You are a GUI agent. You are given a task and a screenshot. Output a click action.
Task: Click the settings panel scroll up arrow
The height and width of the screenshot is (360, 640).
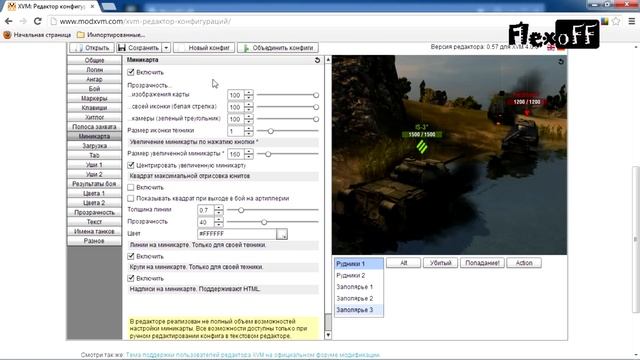tap(328, 60)
